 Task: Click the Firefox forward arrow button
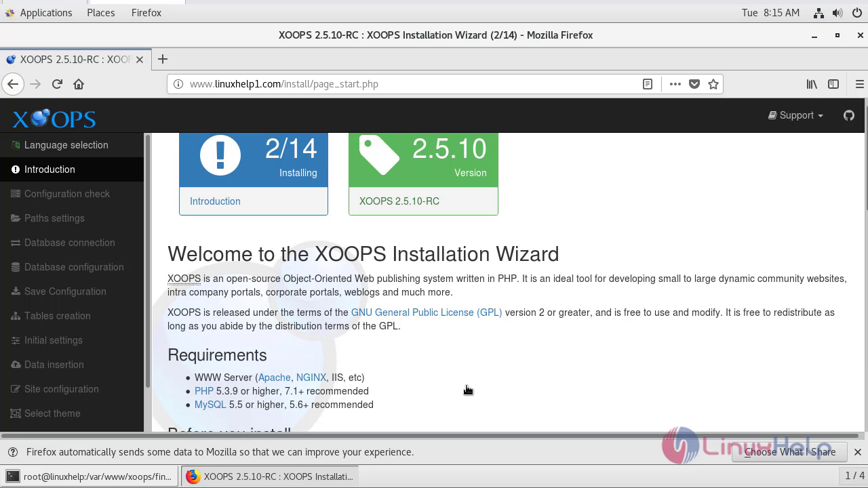35,84
